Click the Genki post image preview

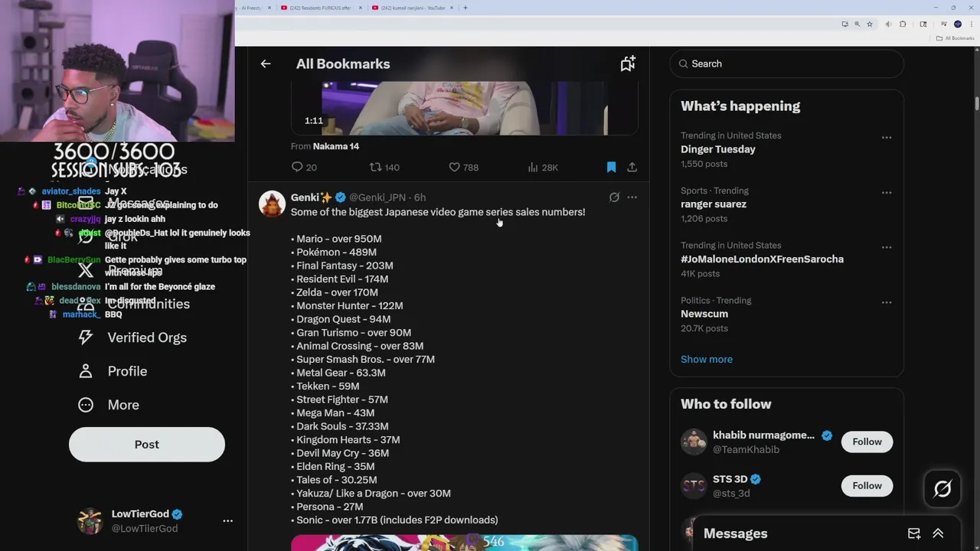pyautogui.click(x=464, y=543)
